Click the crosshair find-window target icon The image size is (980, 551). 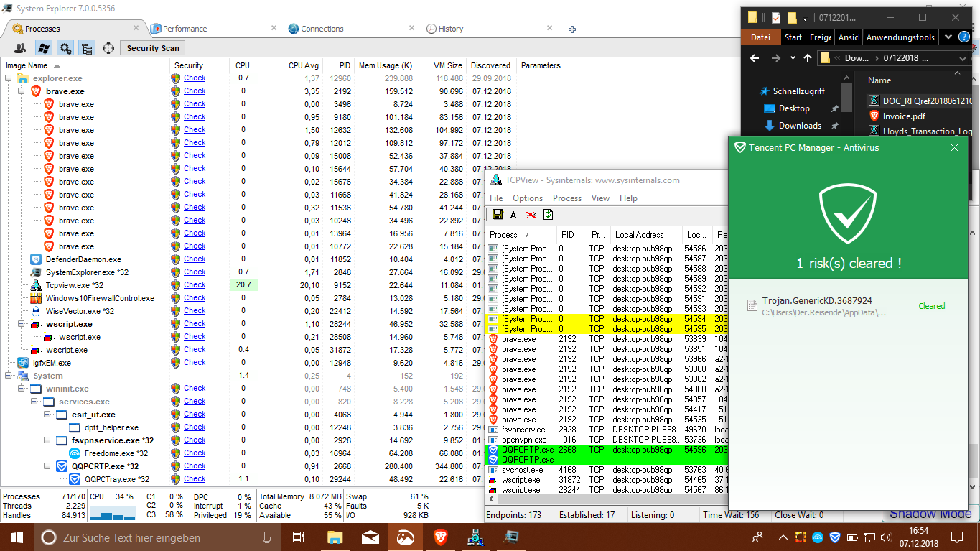(x=108, y=48)
